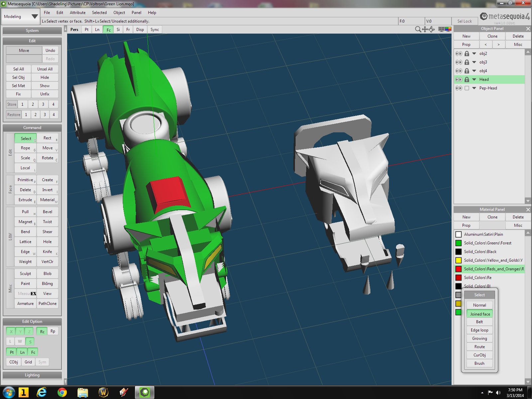
Task: Collapse the obj2 triangle in Object Panel
Action: point(474,54)
